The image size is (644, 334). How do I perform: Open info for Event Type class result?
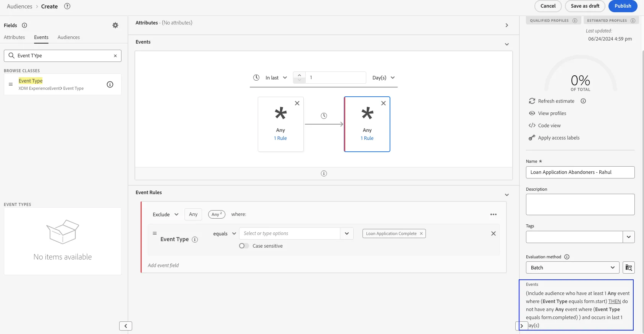click(x=110, y=84)
